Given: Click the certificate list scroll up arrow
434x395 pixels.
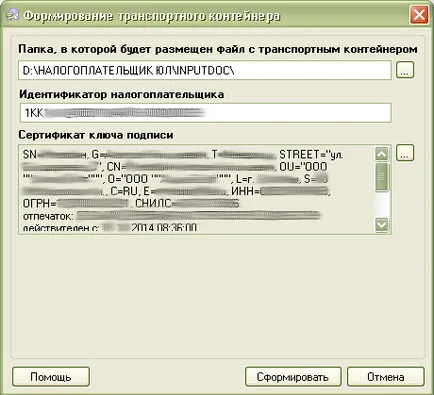Looking at the screenshot, I should pyautogui.click(x=382, y=154).
